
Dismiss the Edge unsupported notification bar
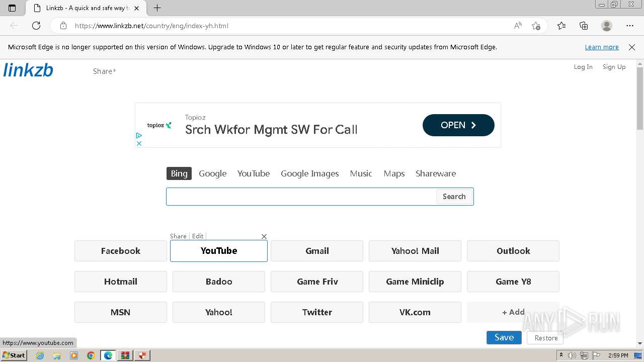(632, 47)
